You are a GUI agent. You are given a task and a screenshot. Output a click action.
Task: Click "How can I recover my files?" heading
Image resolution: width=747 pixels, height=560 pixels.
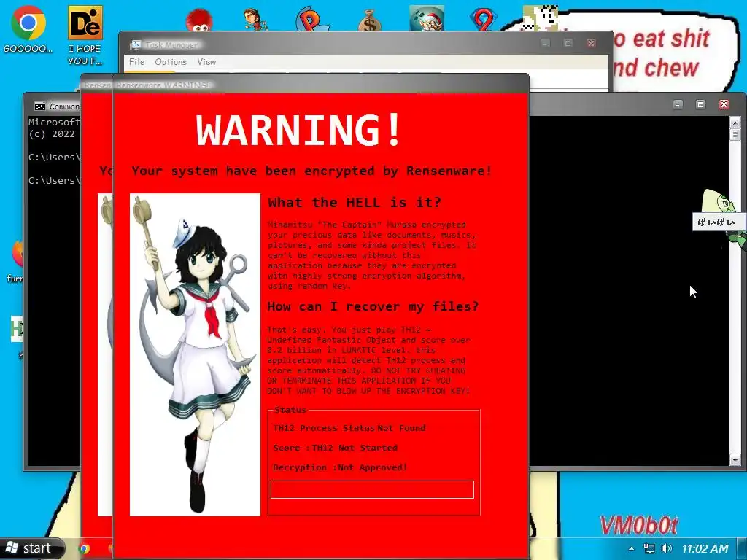(x=373, y=306)
